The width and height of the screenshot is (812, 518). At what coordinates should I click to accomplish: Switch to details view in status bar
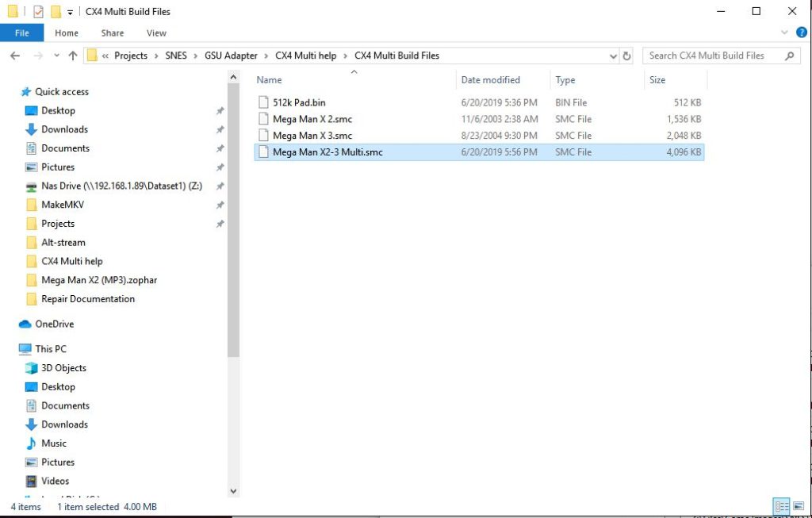(781, 506)
